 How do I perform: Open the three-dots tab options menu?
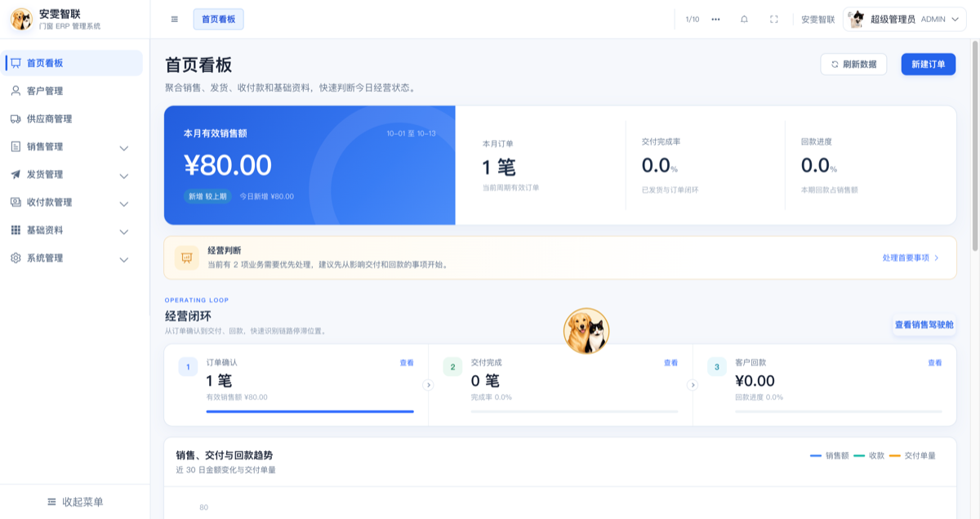click(x=716, y=19)
